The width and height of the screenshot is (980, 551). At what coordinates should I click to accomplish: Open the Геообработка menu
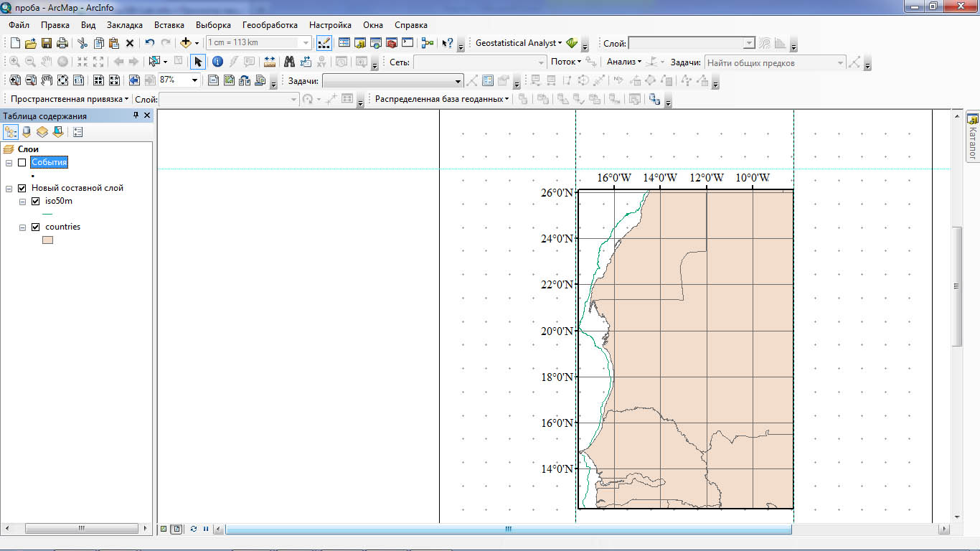pos(270,25)
